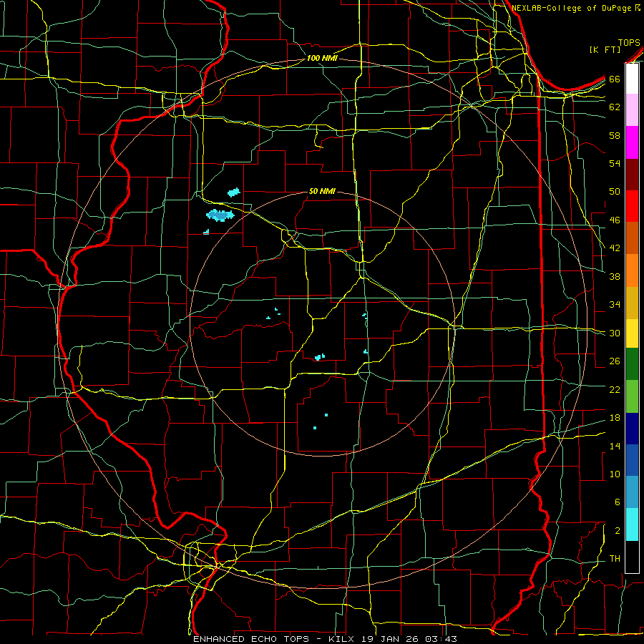Pick the navy blue legend swatch
Image resolution: width=644 pixels, height=644 pixels.
pyautogui.click(x=632, y=429)
